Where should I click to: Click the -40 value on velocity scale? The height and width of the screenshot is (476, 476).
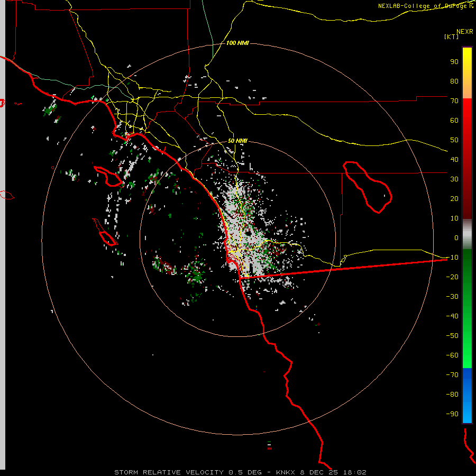click(x=452, y=316)
